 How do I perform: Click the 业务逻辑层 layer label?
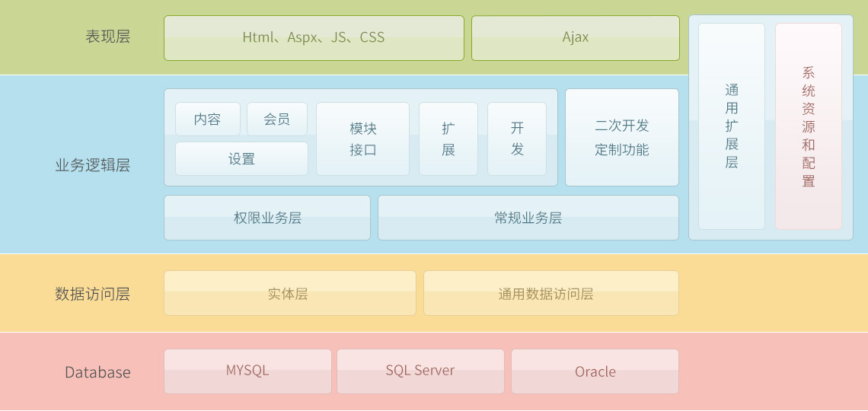click(92, 165)
